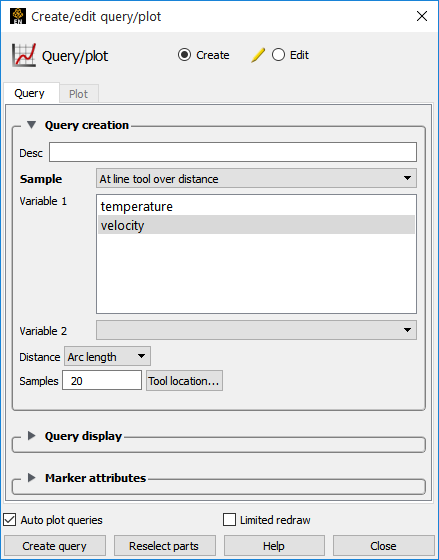Screen dimensions: 439x560
Task: Open the Distance Arc length dropdown
Action: pyautogui.click(x=107, y=356)
